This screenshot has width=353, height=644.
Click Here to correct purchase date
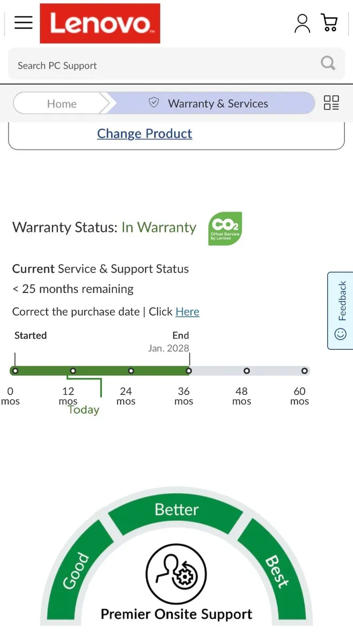[x=187, y=312]
